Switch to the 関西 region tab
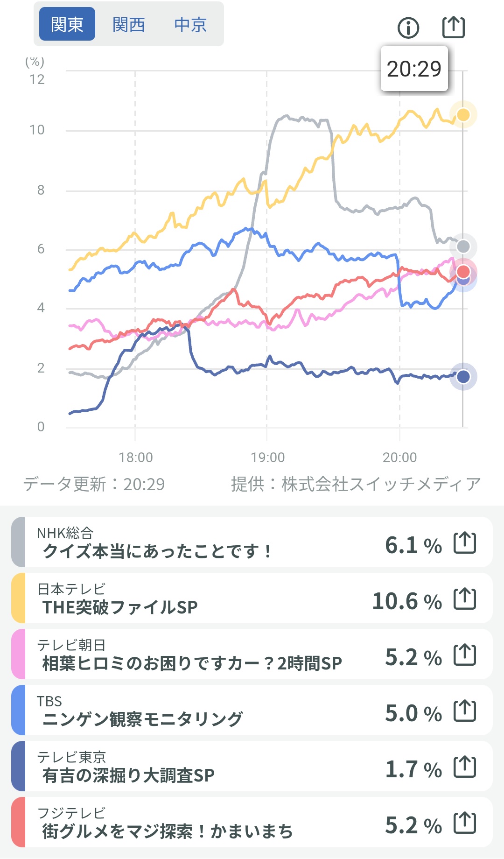Viewport: 504px width, 859px height. (129, 24)
